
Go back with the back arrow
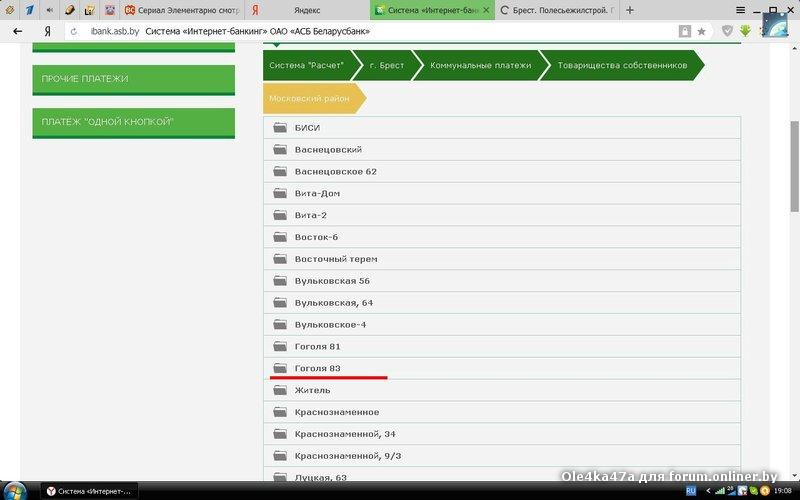(x=17, y=32)
